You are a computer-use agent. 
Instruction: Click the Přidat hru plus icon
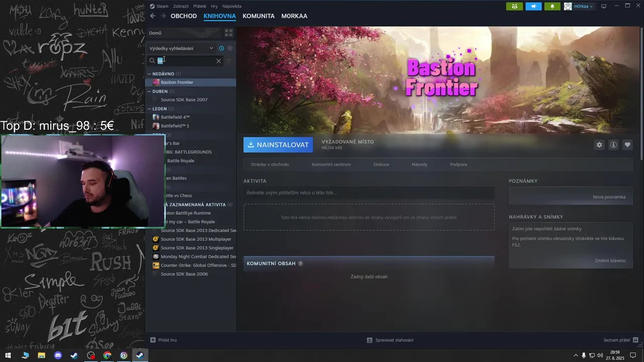153,340
